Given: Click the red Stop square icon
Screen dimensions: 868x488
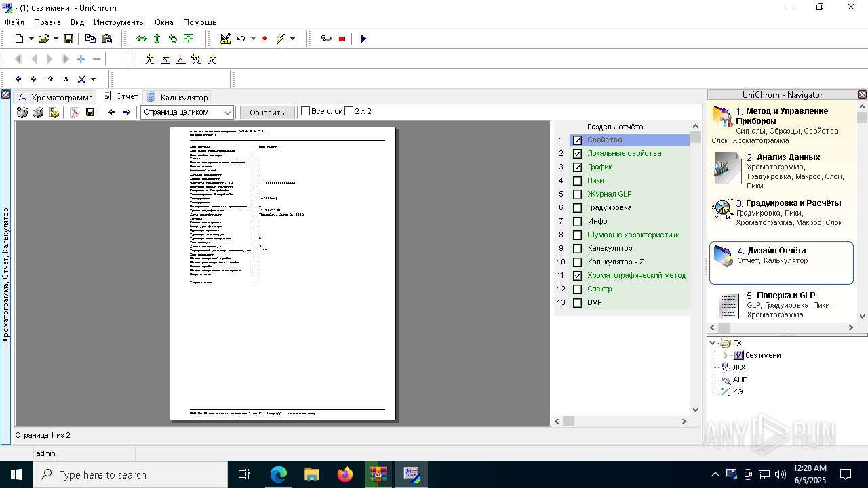Looking at the screenshot, I should tap(342, 39).
